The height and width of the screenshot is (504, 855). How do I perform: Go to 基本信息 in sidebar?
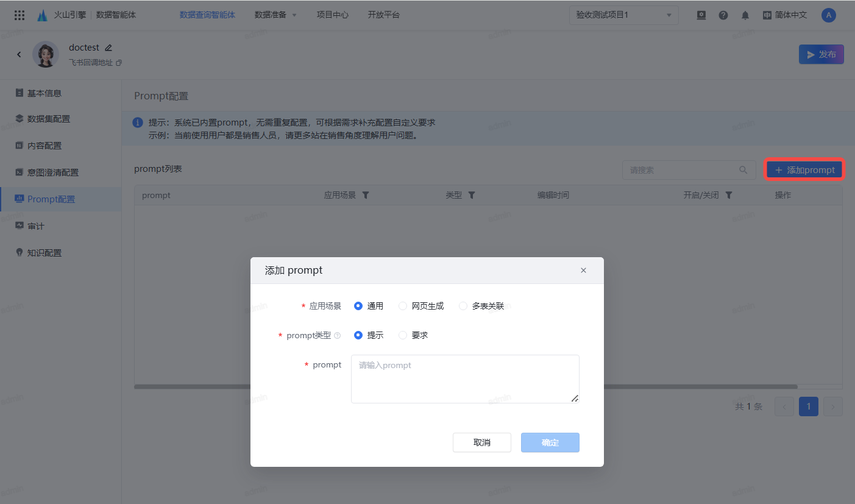(x=61, y=93)
